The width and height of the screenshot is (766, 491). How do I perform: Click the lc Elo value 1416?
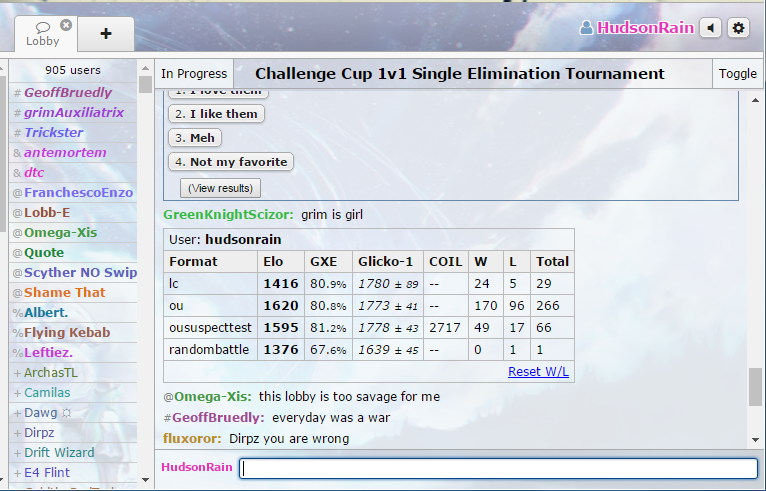tap(281, 284)
